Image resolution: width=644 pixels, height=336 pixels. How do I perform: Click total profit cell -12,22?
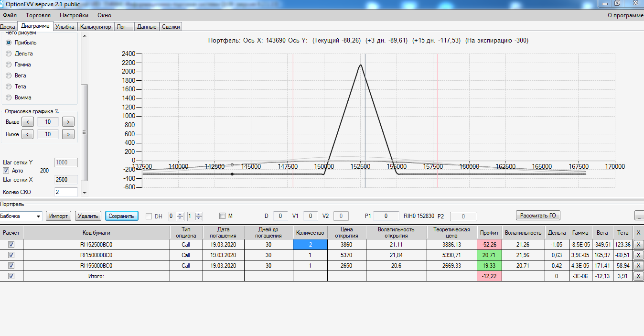click(489, 276)
